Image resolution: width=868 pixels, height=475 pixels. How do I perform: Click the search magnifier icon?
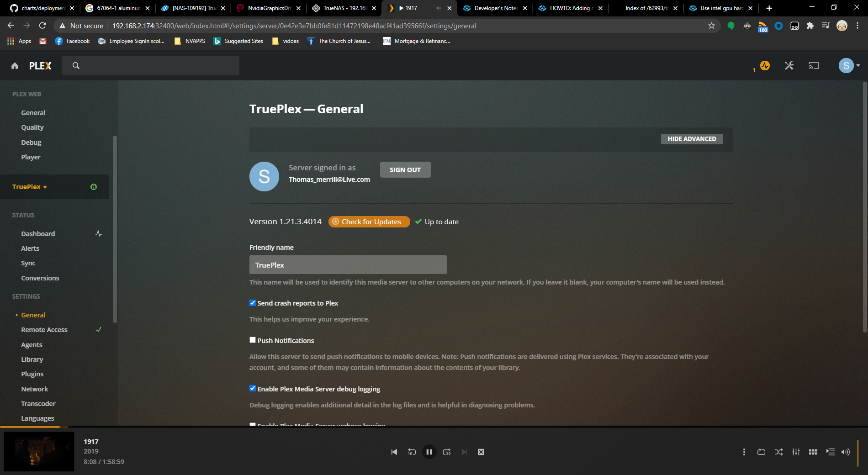pyautogui.click(x=76, y=66)
